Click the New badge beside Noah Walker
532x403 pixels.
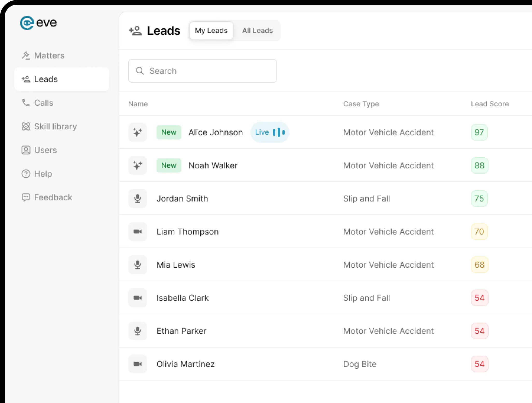pos(169,165)
